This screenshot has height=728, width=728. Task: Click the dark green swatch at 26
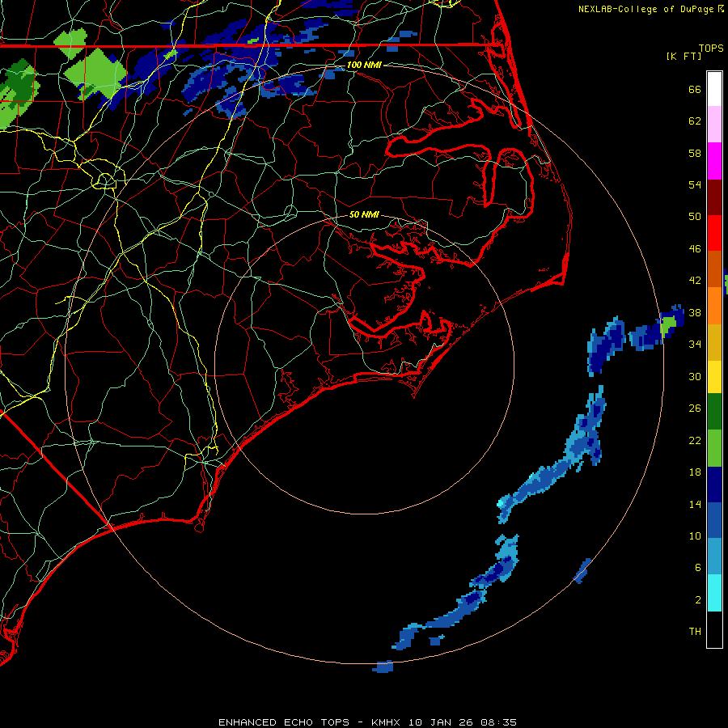click(714, 412)
